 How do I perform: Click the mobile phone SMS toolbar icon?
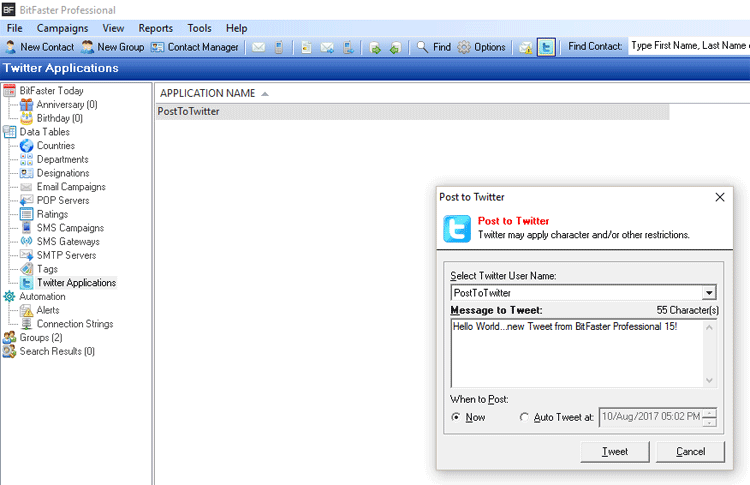[279, 47]
